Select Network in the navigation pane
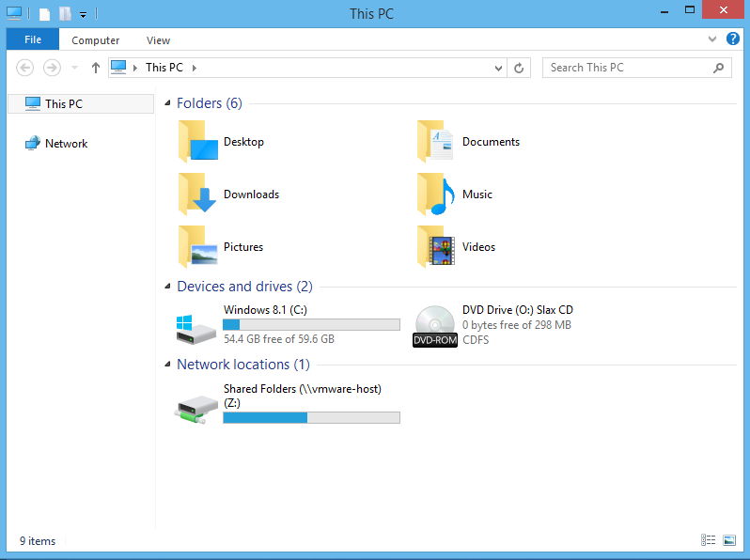Image resolution: width=750 pixels, height=560 pixels. click(x=66, y=144)
